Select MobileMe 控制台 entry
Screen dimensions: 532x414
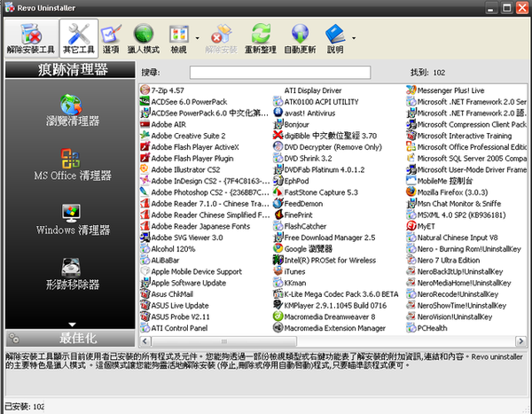coord(440,181)
